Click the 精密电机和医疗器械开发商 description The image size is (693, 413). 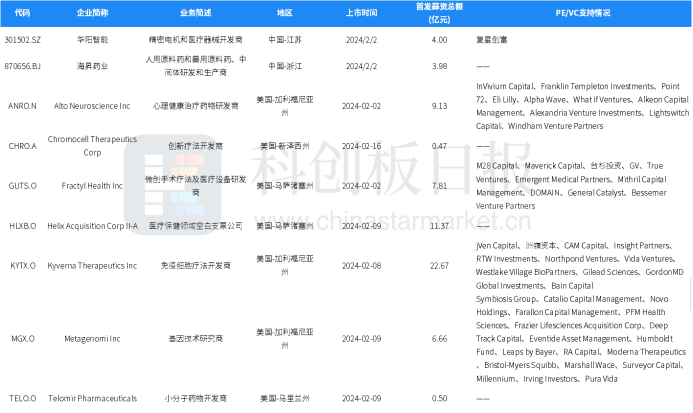pos(196,40)
